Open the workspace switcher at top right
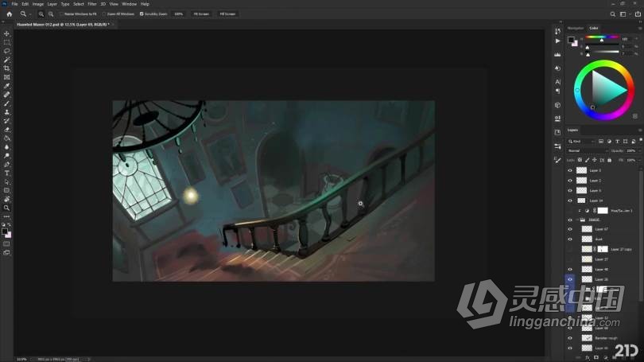The image size is (644, 362). pos(623,14)
